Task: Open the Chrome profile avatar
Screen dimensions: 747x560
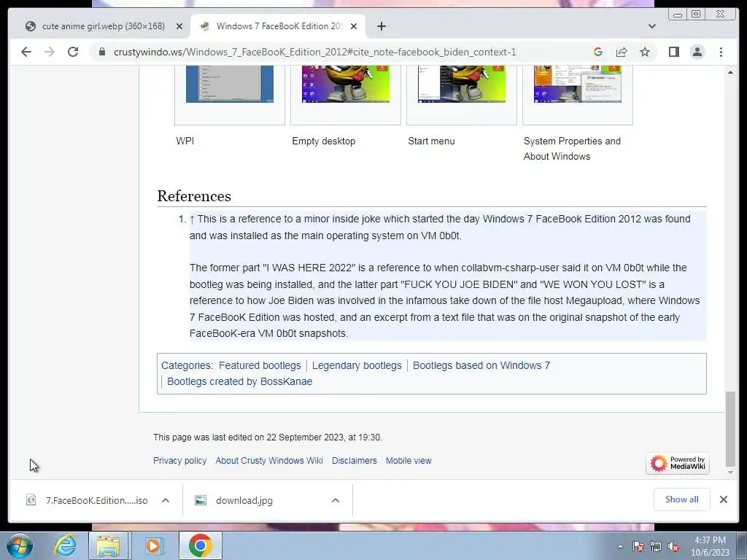Action: pyautogui.click(x=697, y=52)
